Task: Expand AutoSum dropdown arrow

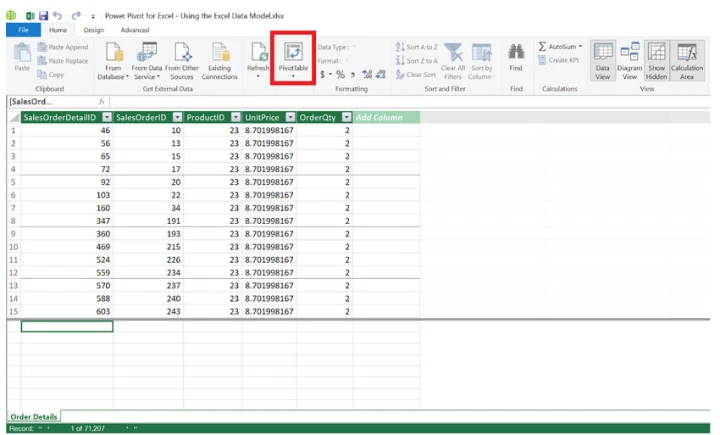Action: click(x=580, y=46)
